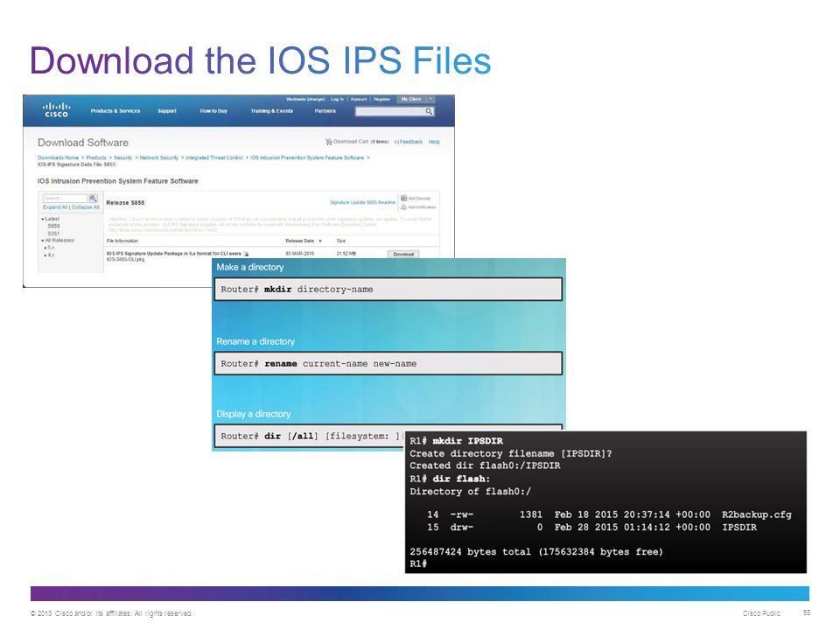Viewport: 840px width, 630px height.
Task: Click the Cisco logo in the header
Action: click(x=56, y=110)
